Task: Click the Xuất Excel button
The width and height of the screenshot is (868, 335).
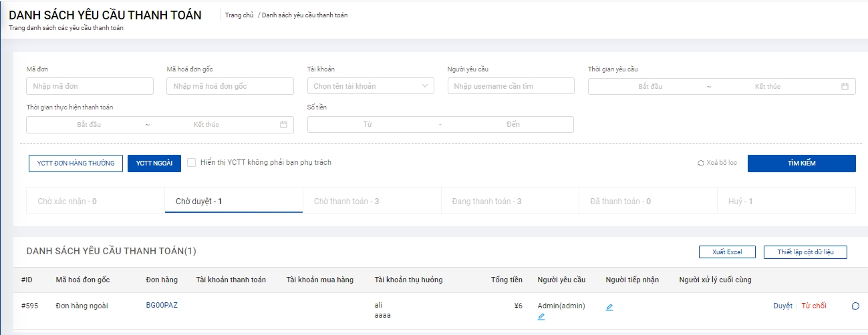Action: click(726, 252)
